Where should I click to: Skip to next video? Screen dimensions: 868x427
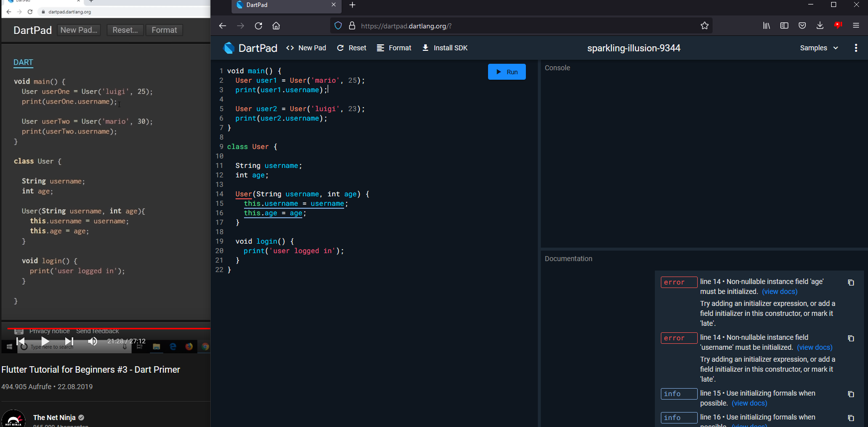[69, 341]
